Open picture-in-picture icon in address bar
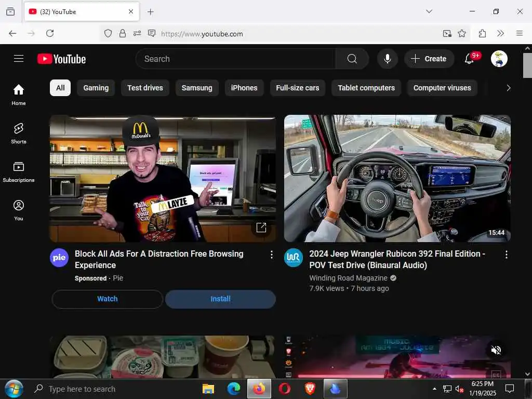532x399 pixels. point(447,33)
